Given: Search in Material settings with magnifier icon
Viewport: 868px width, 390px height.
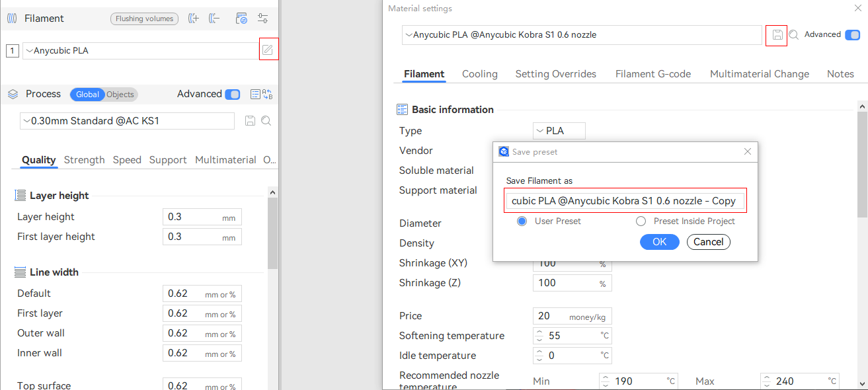Looking at the screenshot, I should (794, 35).
